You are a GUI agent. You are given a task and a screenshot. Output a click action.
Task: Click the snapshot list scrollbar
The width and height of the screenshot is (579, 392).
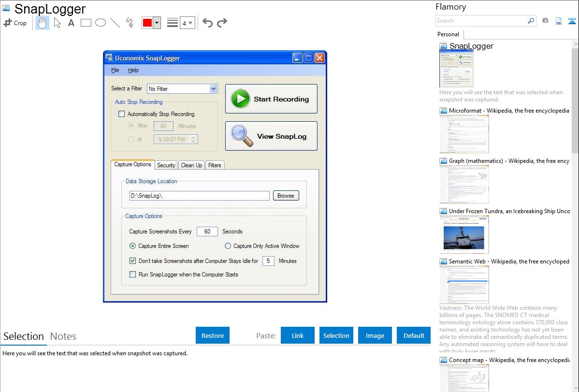coord(575,100)
